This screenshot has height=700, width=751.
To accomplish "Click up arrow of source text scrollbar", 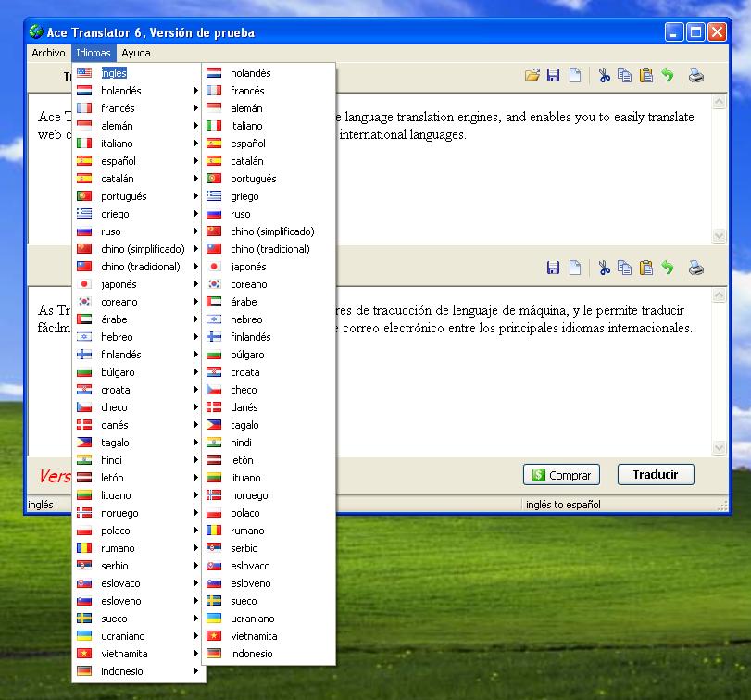I will [719, 102].
